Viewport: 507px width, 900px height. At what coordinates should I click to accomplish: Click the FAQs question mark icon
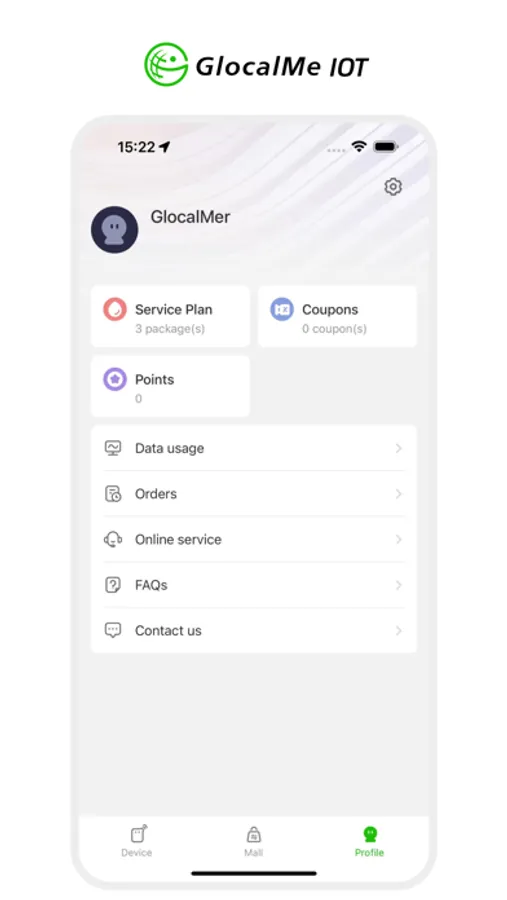pos(113,585)
